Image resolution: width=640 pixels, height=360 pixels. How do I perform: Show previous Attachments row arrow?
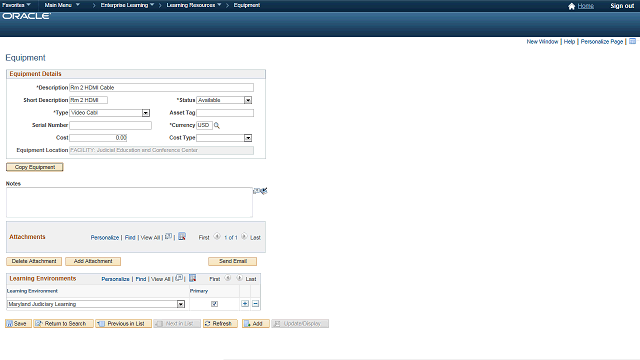(217, 236)
